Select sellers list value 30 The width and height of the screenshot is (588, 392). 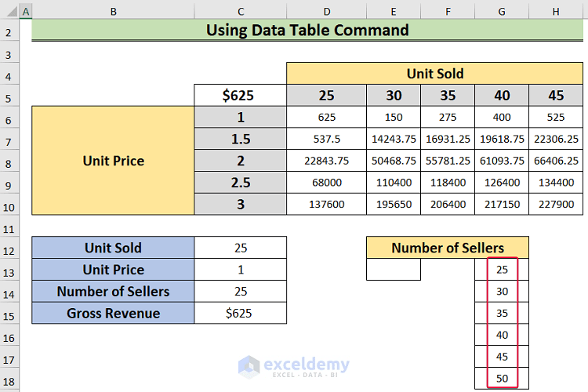502,291
